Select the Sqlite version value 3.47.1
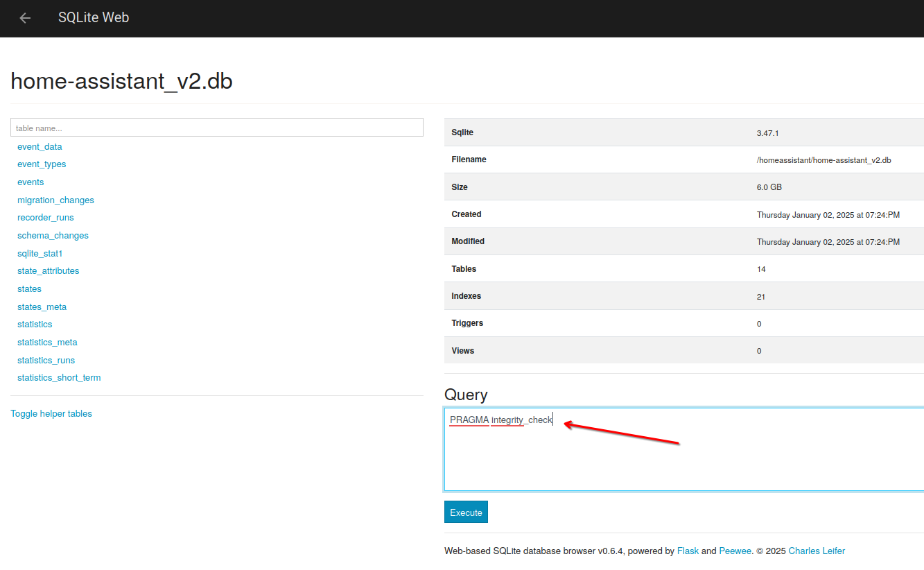This screenshot has height=570, width=924. [x=768, y=133]
